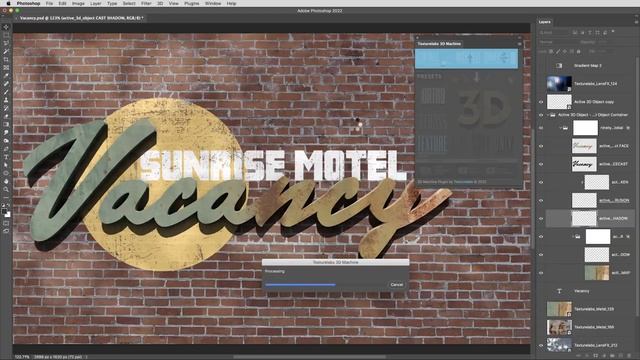Viewport: 640px width, 360px height.
Task: Select the Eraser tool
Action: tap(6, 117)
